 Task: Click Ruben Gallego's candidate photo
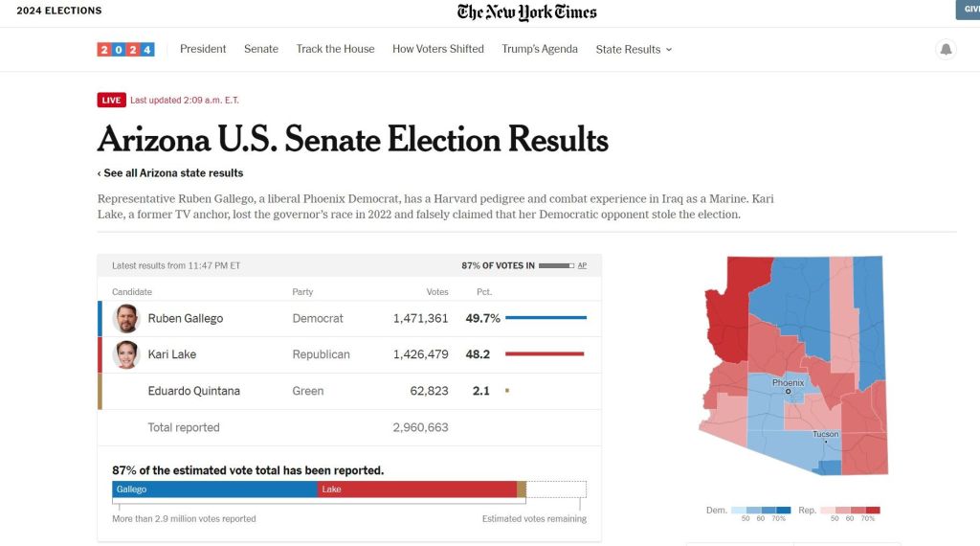point(126,318)
